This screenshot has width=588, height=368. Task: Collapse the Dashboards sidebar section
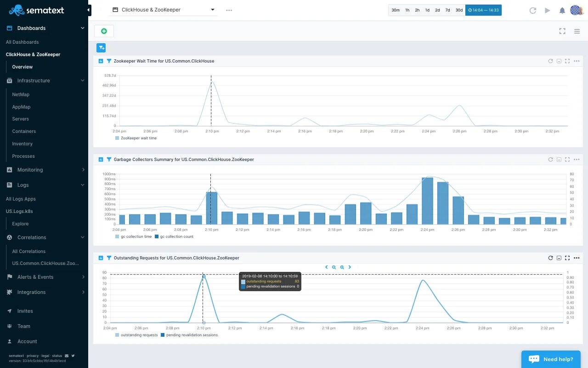coord(83,28)
